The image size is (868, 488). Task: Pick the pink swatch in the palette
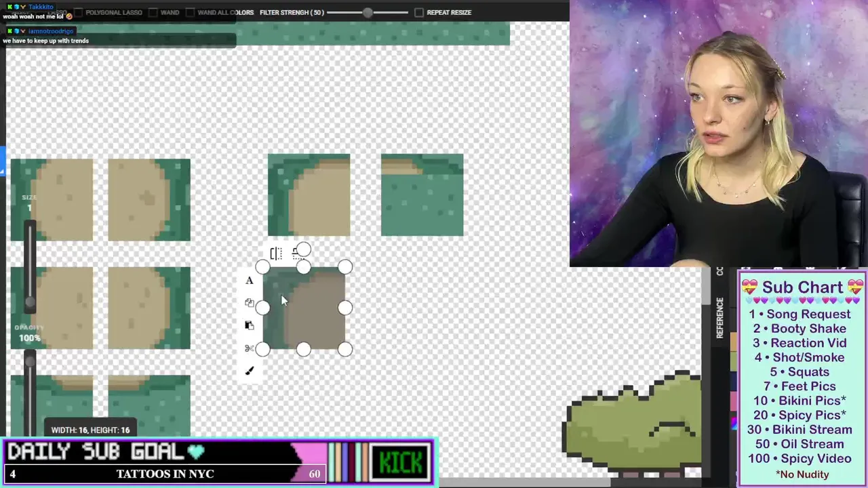click(x=734, y=401)
